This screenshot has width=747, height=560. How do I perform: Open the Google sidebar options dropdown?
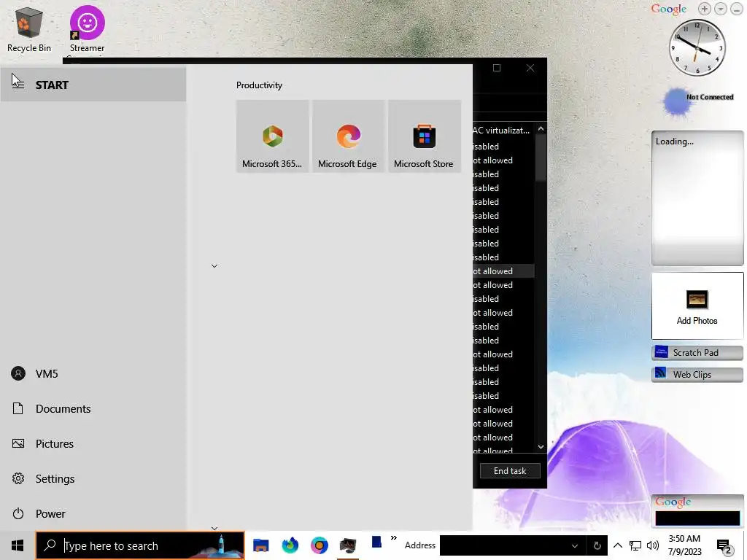tap(720, 9)
